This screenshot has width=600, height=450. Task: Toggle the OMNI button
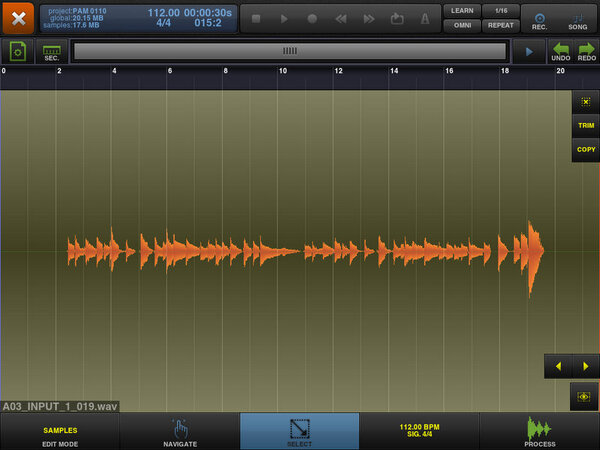(x=461, y=26)
